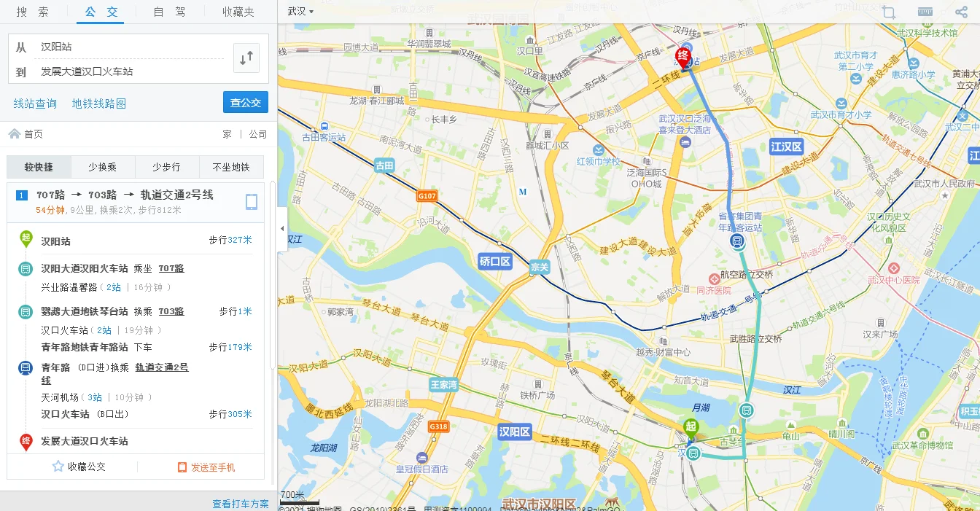Viewport: 980px width, 511px height.
Task: Enable the 不坐地铁 no-subway filter
Action: (230, 167)
